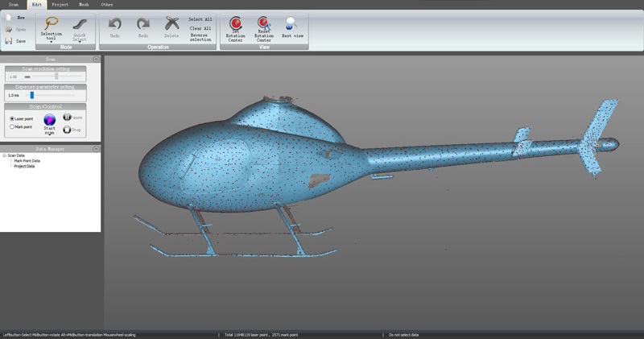Select the Mark point radio button
The image size is (644, 339).
click(12, 126)
